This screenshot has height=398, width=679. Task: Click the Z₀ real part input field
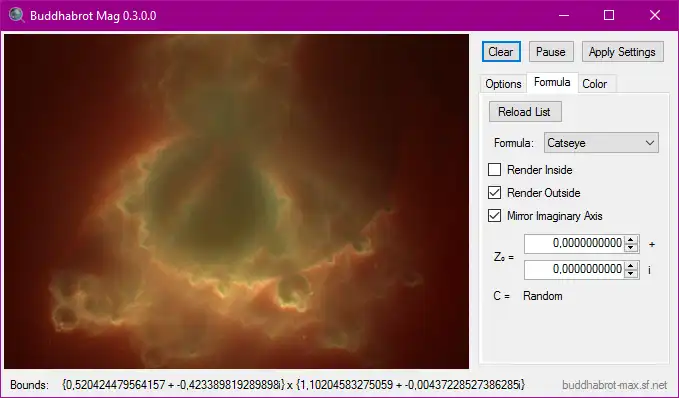pos(574,244)
